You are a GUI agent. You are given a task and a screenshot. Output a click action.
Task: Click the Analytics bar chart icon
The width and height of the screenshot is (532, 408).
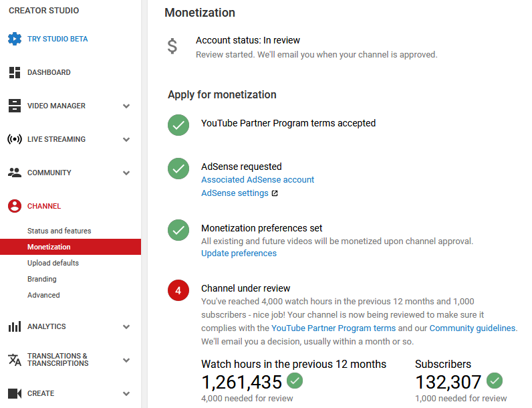coord(15,326)
